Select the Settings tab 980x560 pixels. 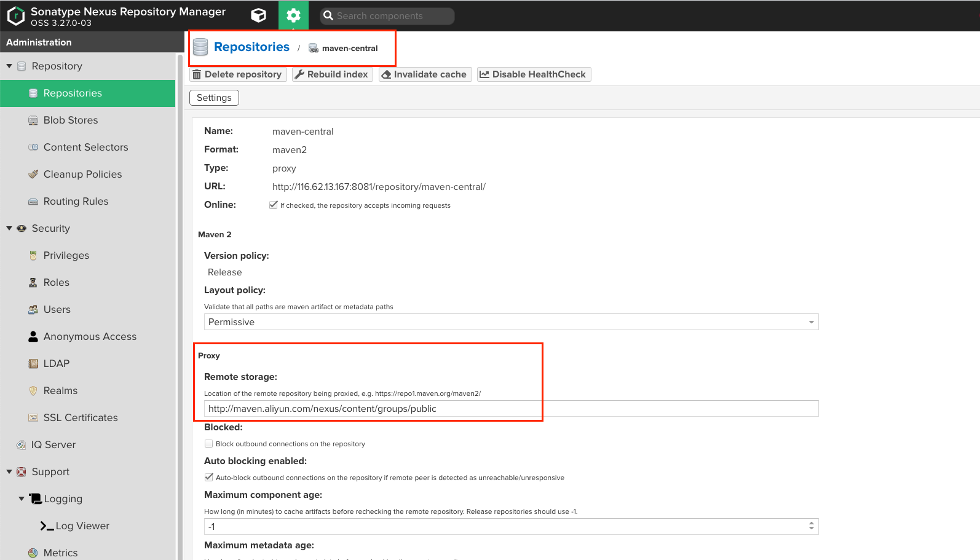point(214,98)
